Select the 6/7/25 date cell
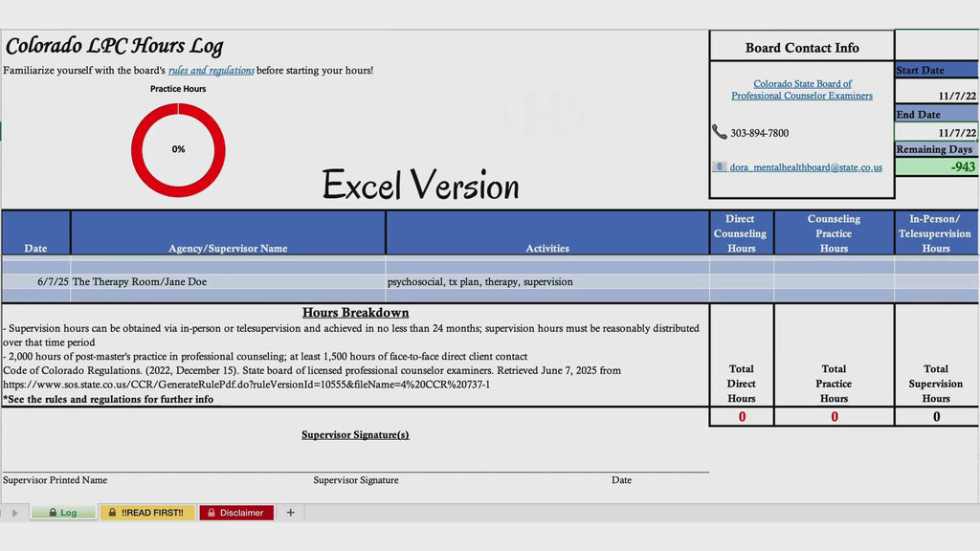The height and width of the screenshot is (551, 980). 36,282
